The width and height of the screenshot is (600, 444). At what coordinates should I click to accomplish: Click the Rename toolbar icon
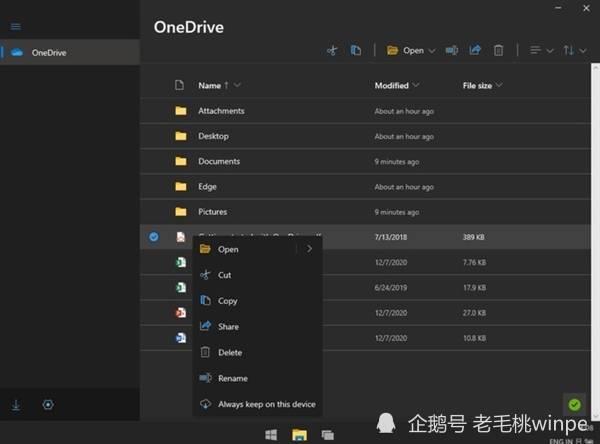click(x=452, y=50)
